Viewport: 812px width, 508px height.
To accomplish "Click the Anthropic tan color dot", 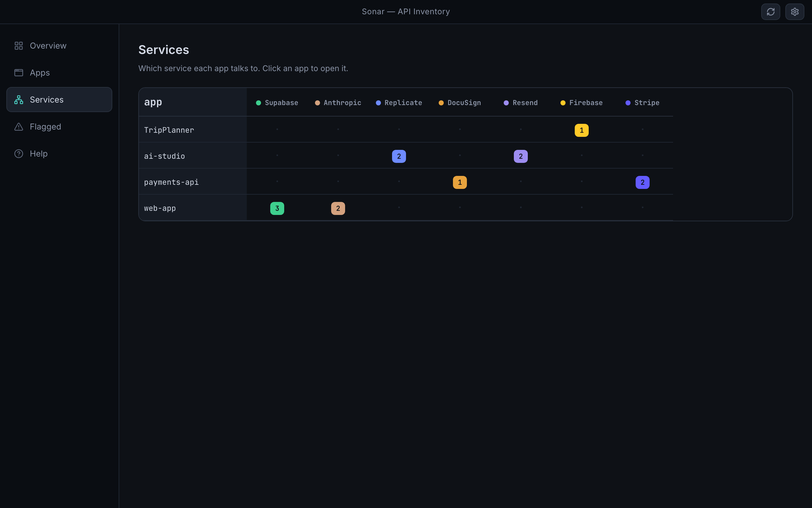I will pyautogui.click(x=318, y=103).
